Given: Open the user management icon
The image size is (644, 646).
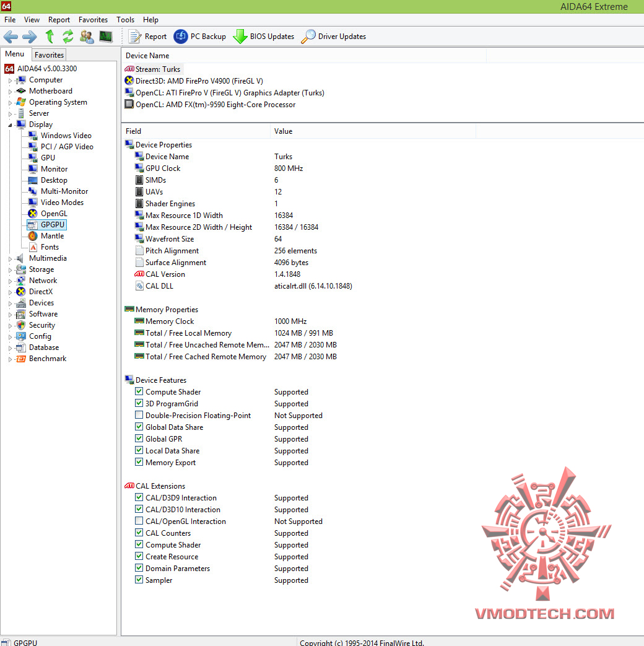Looking at the screenshot, I should pos(87,37).
